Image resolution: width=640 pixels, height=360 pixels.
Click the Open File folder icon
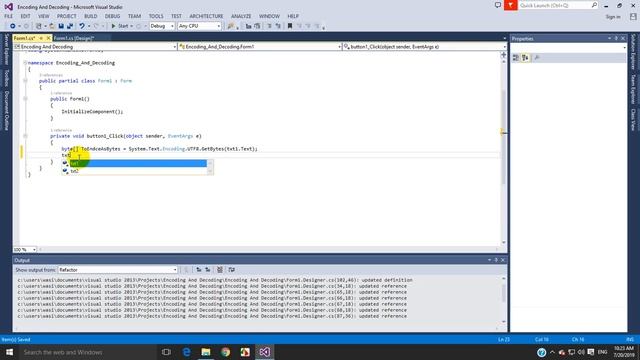click(52, 26)
